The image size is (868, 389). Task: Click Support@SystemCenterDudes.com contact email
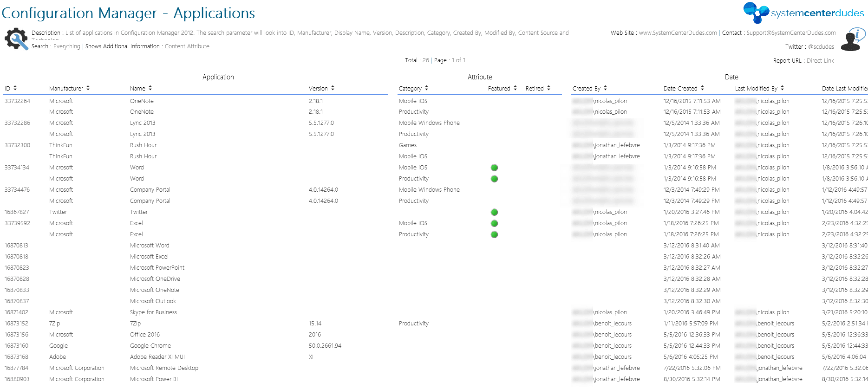pos(791,33)
